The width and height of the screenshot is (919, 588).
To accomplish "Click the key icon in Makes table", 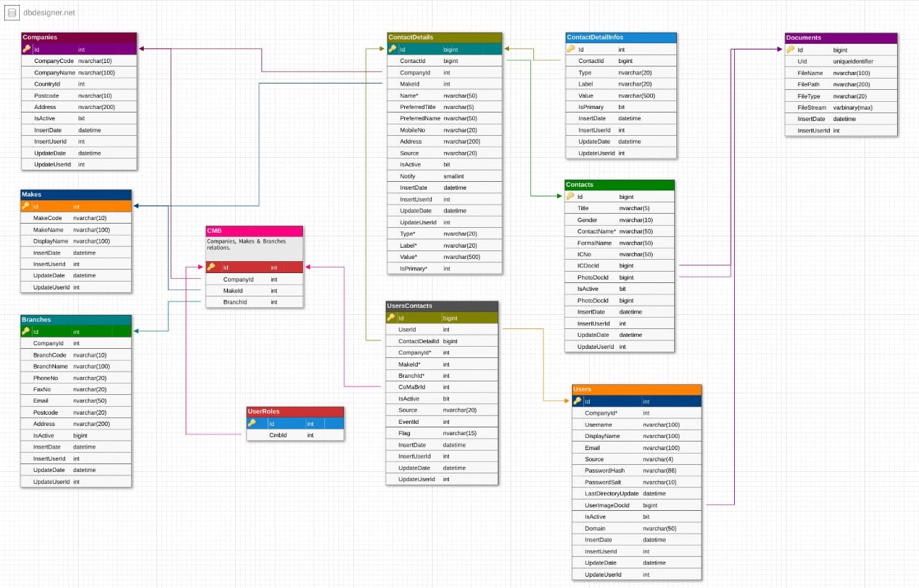I will click(25, 206).
